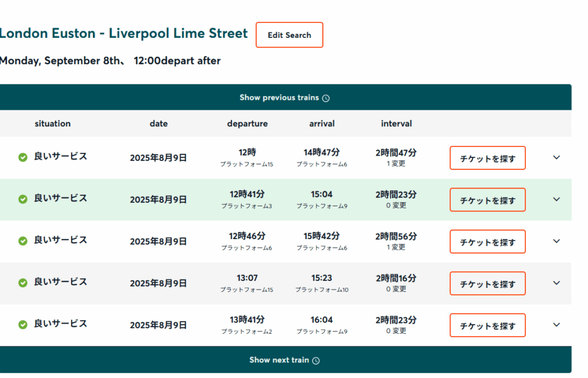The image size is (588, 378).
Task: Click arrival time 15時42分
Action: point(322,236)
